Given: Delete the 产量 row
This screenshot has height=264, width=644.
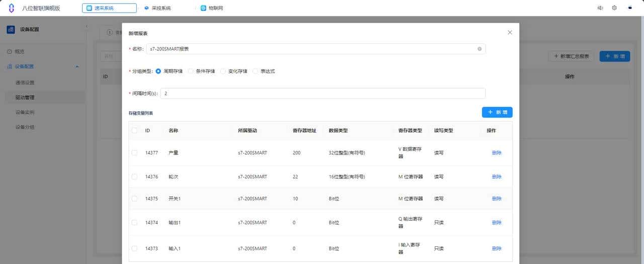Looking at the screenshot, I should point(497,153).
